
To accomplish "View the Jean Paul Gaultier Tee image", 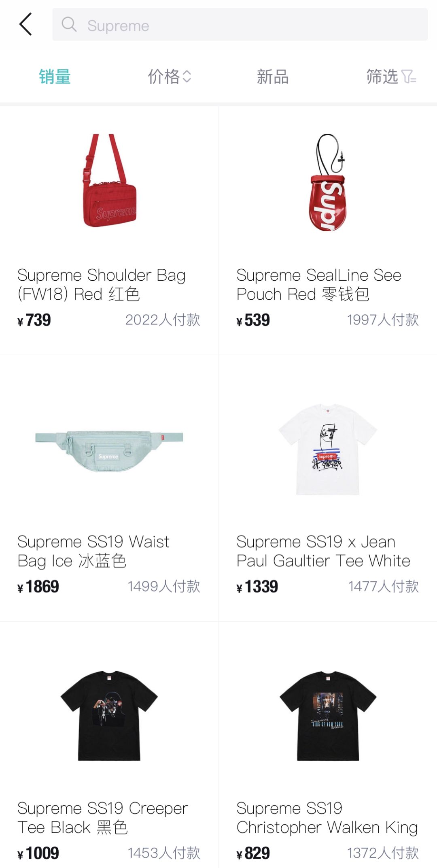I will pyautogui.click(x=328, y=449).
